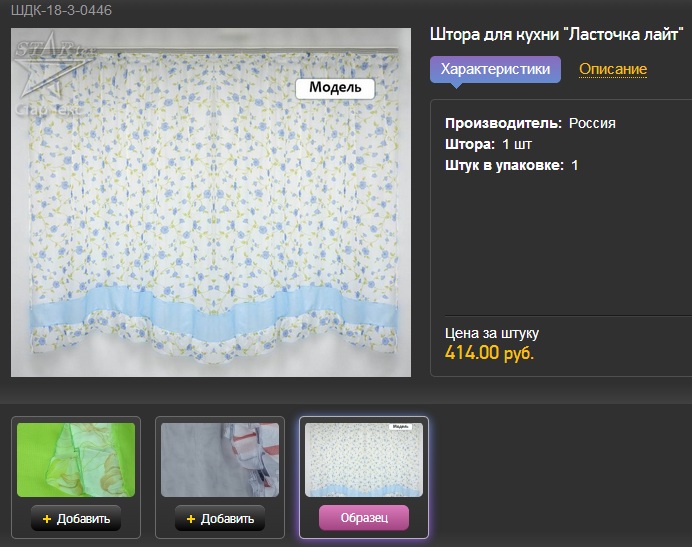The height and width of the screenshot is (547, 692).
Task: Click the Модель label on the image
Action: point(335,88)
